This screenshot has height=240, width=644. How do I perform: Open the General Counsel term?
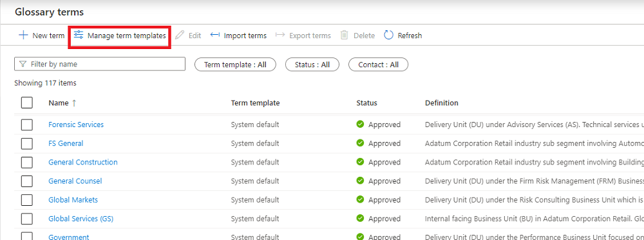coord(75,181)
